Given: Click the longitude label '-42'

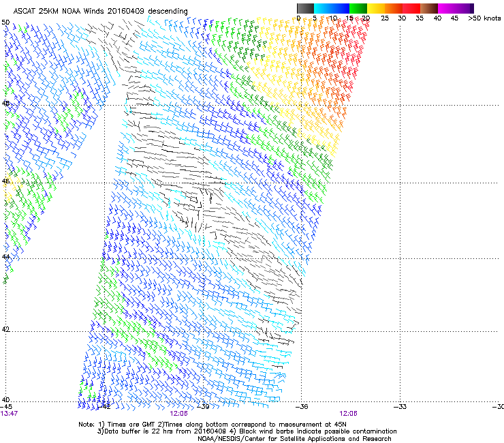Looking at the screenshot, I should pos(104,407).
